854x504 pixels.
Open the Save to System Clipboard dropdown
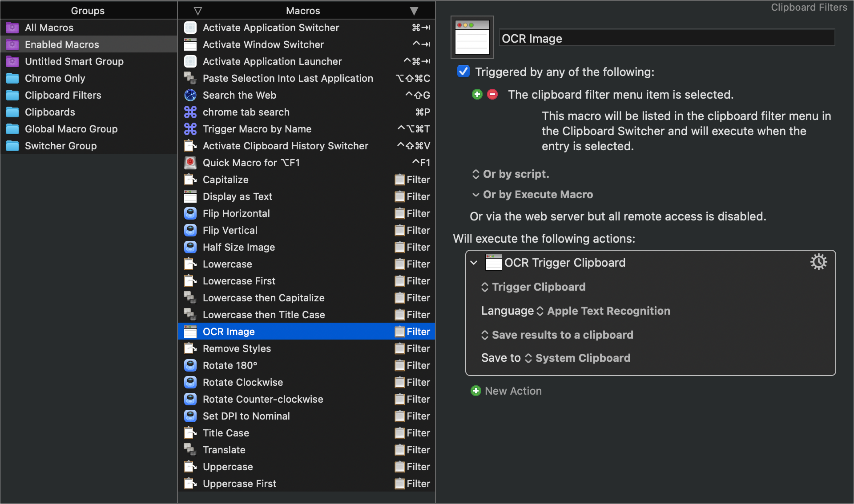pyautogui.click(x=578, y=358)
